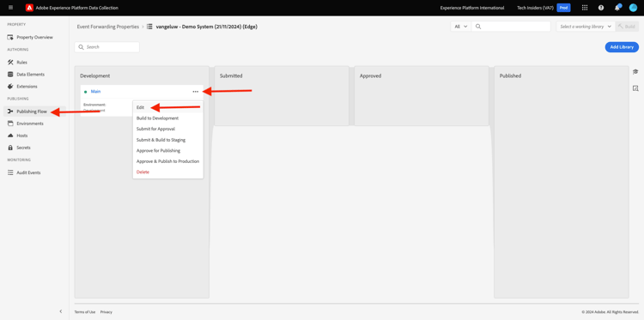Open the All filter dropdown
This screenshot has width=644, height=320.
coord(461,27)
